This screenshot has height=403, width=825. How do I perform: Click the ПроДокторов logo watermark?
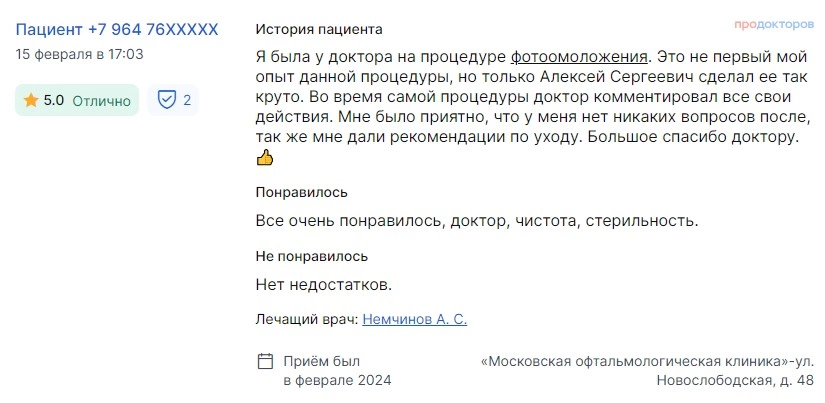774,25
